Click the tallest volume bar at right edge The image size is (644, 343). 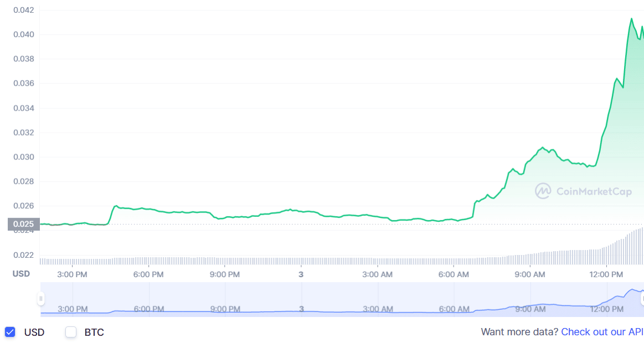pos(642,246)
